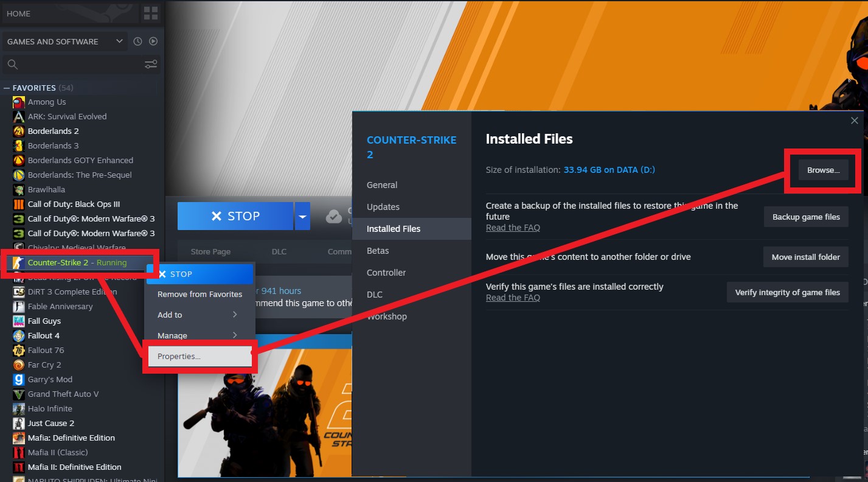The height and width of the screenshot is (482, 868).
Task: Select Borderlands: The Pre-Sequel
Action: click(80, 175)
